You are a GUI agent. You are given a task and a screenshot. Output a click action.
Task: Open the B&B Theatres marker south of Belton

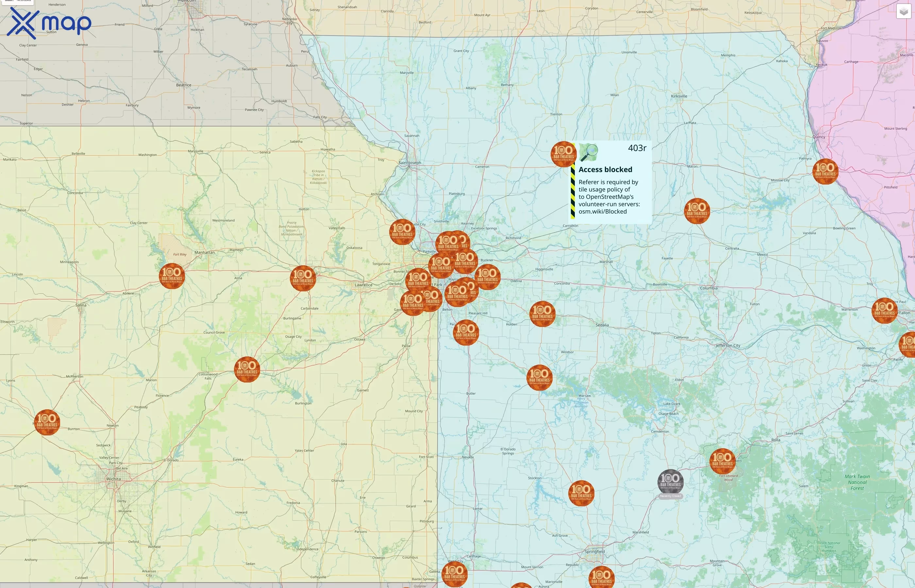click(466, 332)
